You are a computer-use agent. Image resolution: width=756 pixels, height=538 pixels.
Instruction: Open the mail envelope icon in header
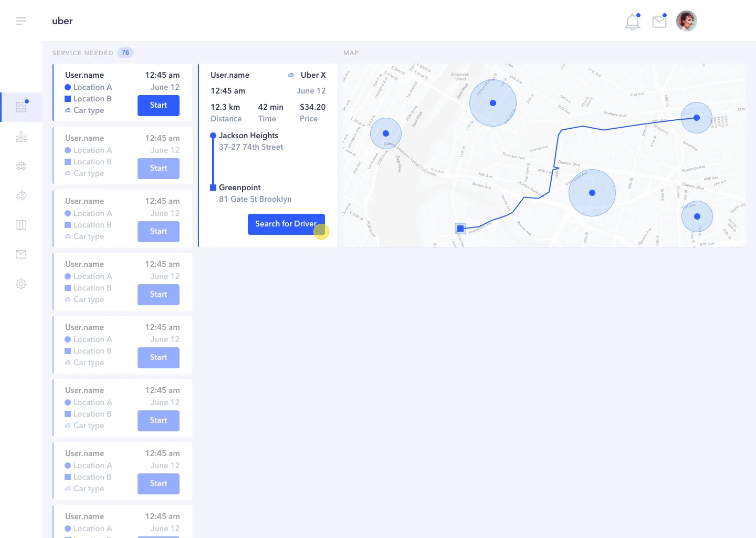pos(659,22)
